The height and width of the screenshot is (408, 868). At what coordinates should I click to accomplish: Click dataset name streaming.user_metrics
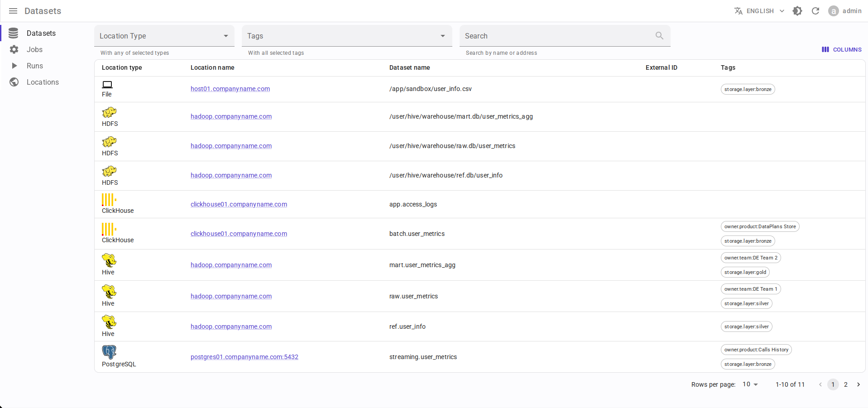tap(423, 357)
